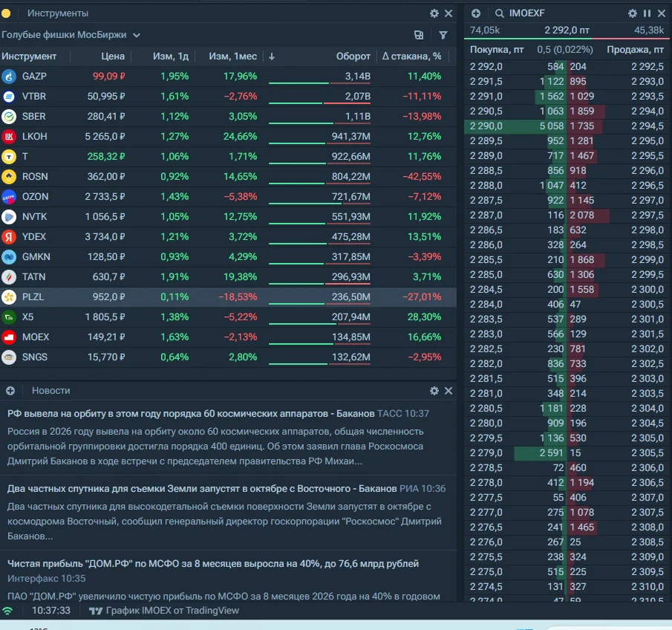Click the spread value 0,5 (0,022%)
Screen dimensions: 672x630
click(565, 50)
